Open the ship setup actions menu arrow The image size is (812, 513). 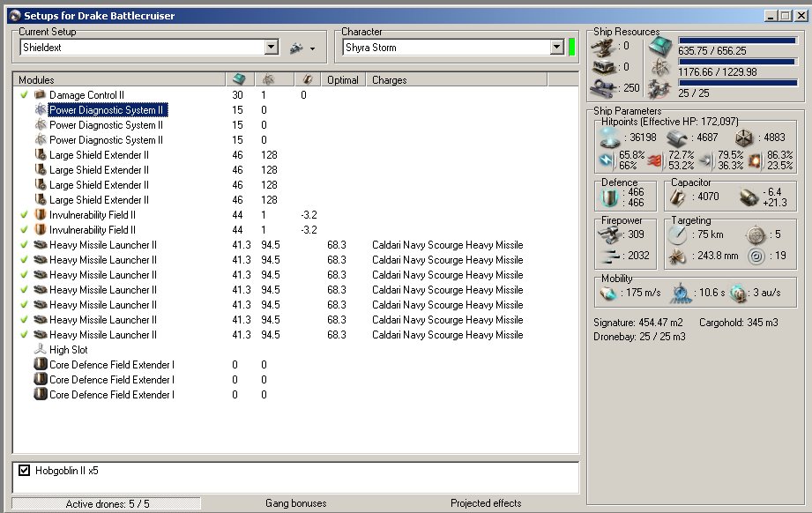pos(312,49)
